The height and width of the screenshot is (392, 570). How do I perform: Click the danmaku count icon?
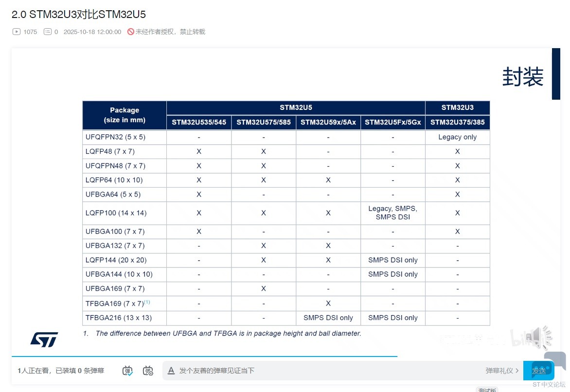coord(48,32)
